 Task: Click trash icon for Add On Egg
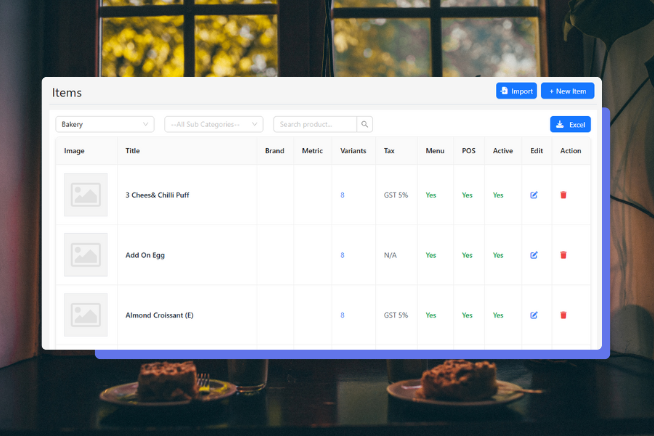tap(563, 255)
